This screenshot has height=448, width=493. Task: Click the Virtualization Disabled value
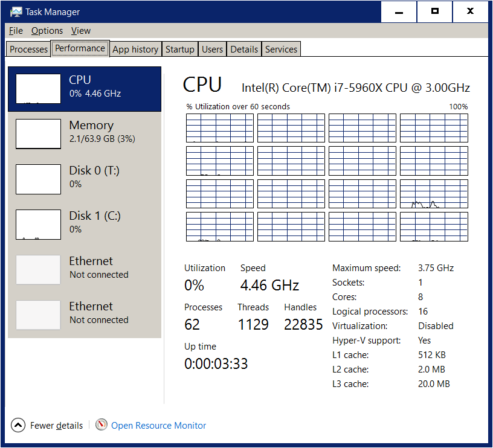pos(436,326)
